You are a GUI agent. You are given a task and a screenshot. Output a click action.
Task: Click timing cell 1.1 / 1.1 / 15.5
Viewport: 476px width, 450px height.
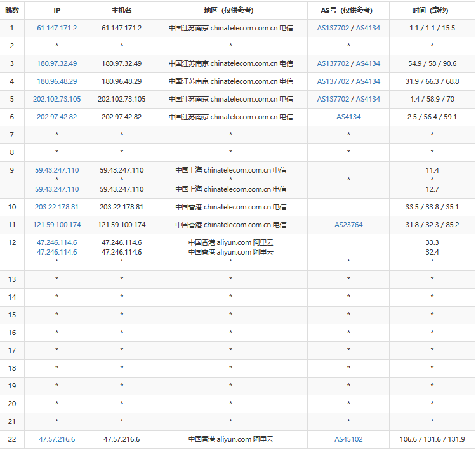click(x=432, y=28)
